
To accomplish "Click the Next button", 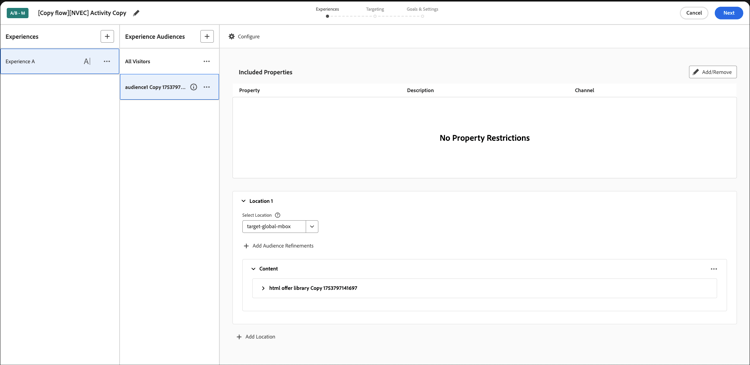I will point(729,13).
